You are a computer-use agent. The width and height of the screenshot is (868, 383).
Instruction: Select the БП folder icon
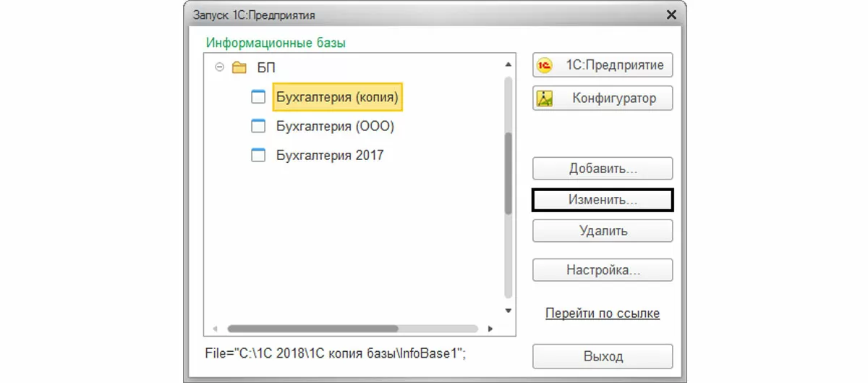239,67
